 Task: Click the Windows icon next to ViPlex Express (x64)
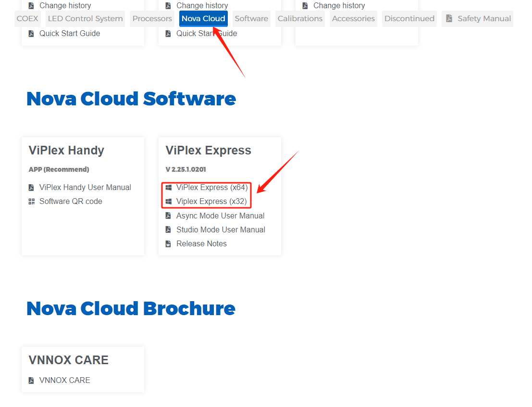[169, 188]
